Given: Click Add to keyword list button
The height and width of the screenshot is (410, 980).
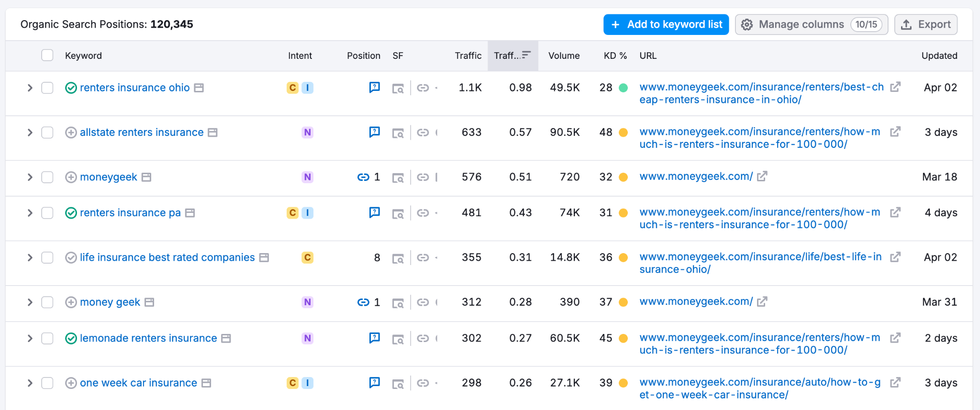Looking at the screenshot, I should tap(666, 24).
